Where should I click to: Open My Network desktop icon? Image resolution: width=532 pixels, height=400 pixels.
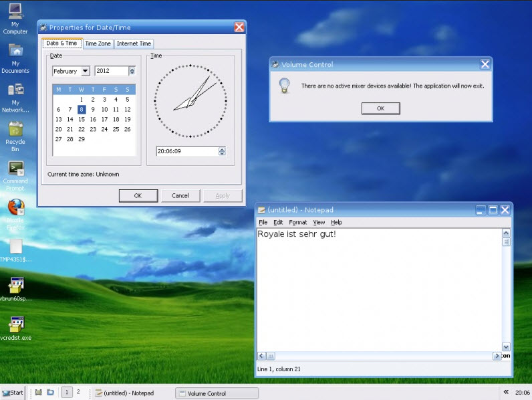pos(15,98)
